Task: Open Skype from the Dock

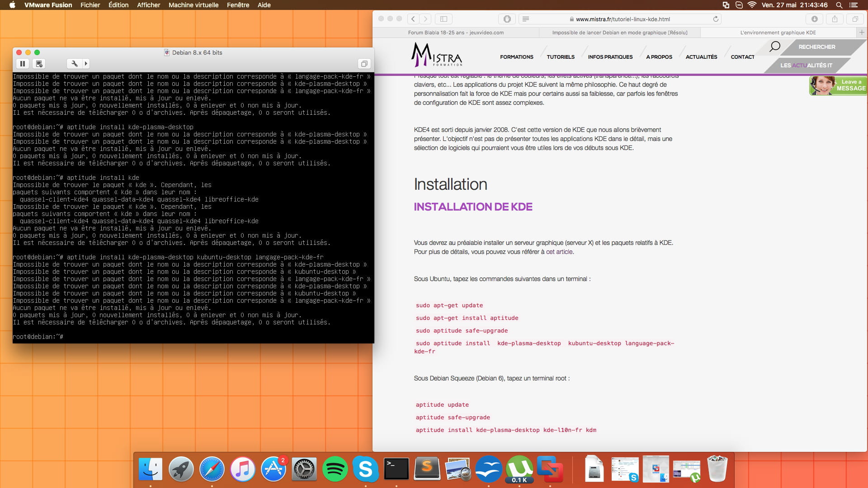Action: click(x=365, y=469)
